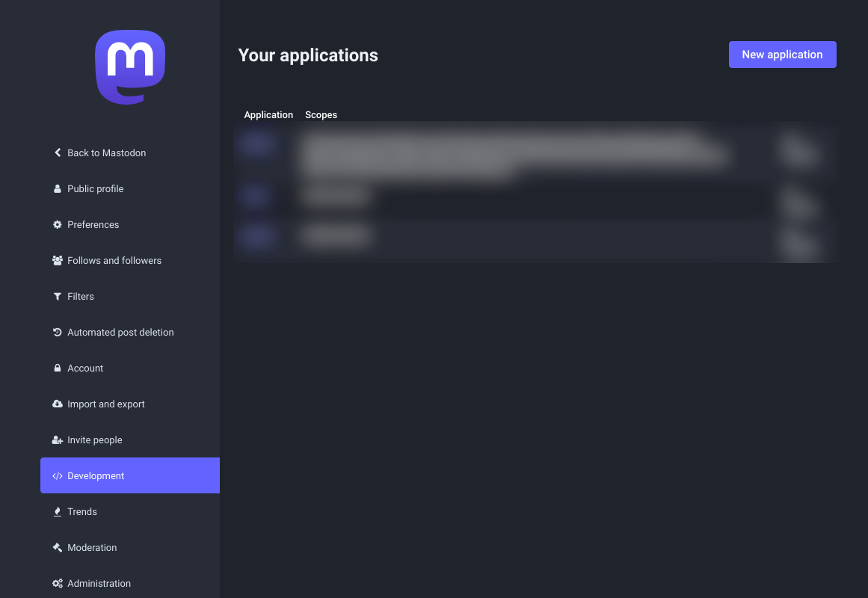868x598 pixels.
Task: Click the Follows and followers group icon
Action: (x=58, y=261)
